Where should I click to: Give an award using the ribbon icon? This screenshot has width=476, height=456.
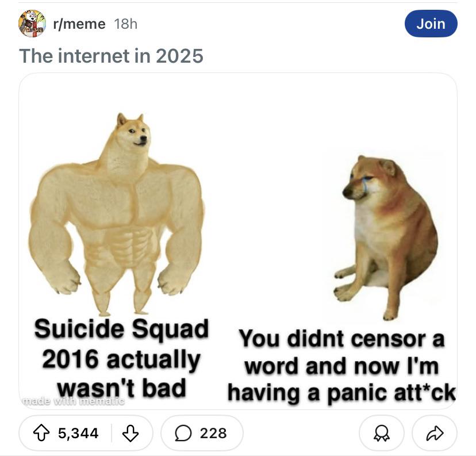coord(382,433)
